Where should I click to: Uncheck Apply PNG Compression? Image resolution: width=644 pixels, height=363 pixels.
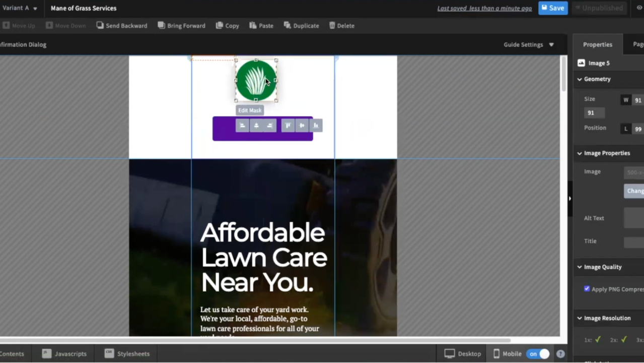(587, 289)
